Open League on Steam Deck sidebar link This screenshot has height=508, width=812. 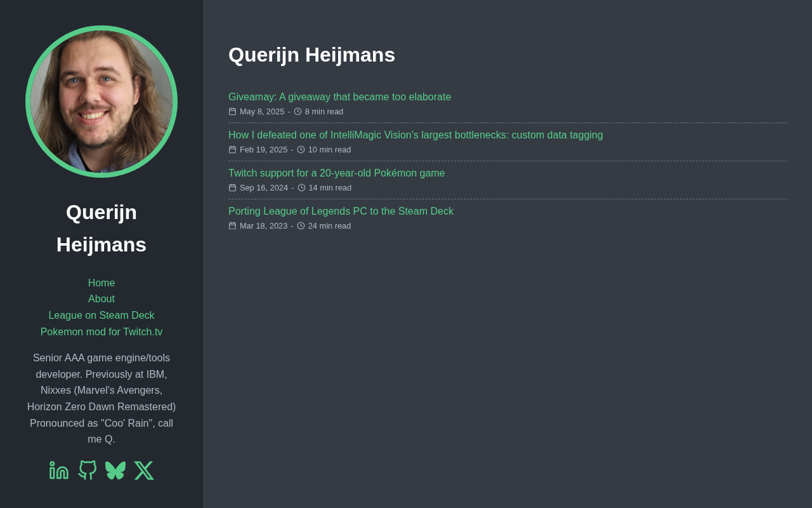(x=101, y=315)
